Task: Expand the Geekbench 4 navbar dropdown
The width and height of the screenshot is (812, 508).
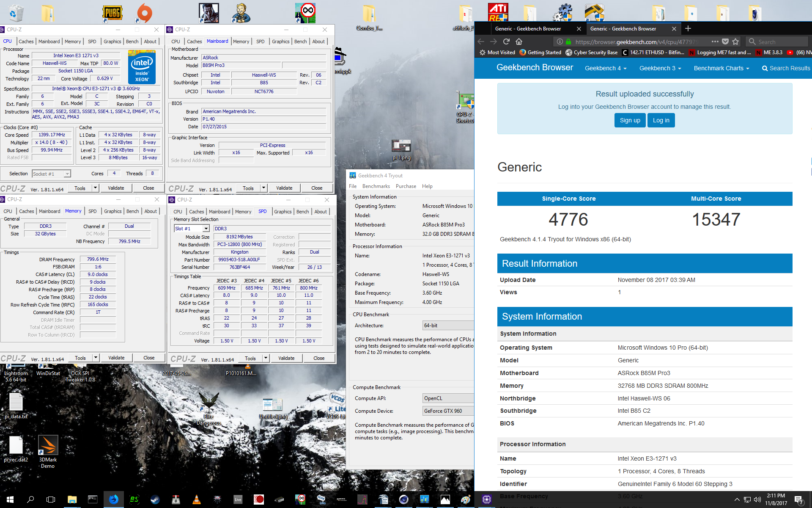Action: 606,68
